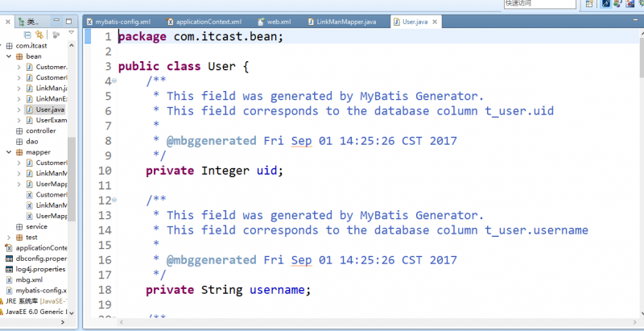This screenshot has height=331, width=644.
Task: Fold the comment block at line 12
Action: click(x=114, y=200)
